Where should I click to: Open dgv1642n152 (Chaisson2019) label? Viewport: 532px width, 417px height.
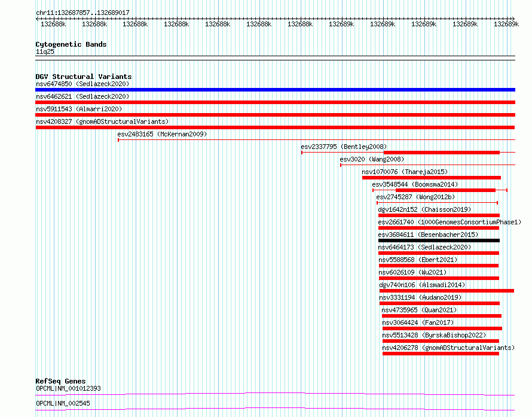(x=424, y=209)
